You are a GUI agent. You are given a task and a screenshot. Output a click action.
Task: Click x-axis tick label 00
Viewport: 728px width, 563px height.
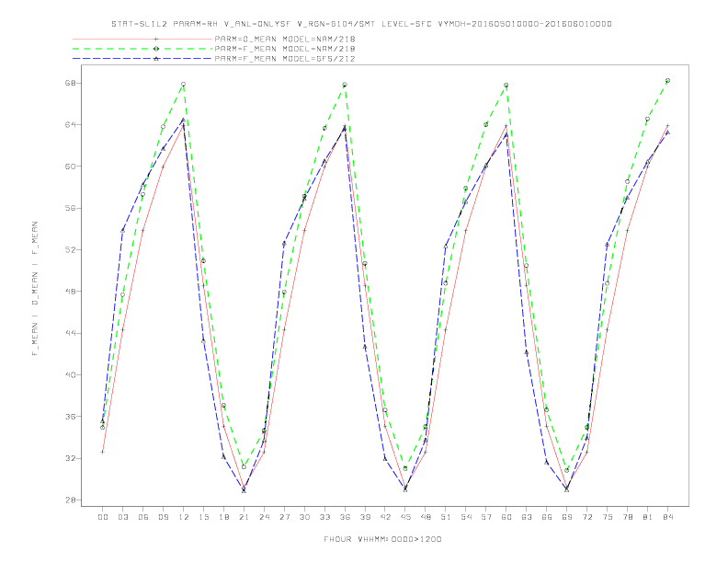[x=103, y=517]
